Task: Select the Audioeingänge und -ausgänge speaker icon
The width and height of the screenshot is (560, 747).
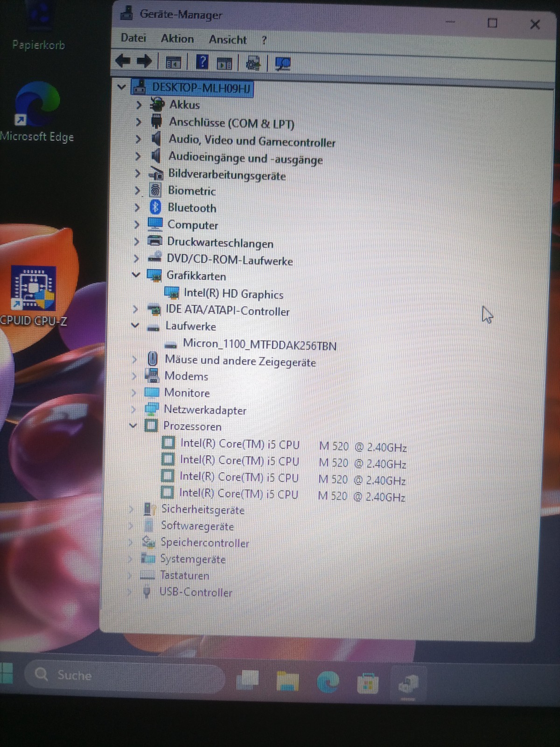Action: click(x=155, y=156)
